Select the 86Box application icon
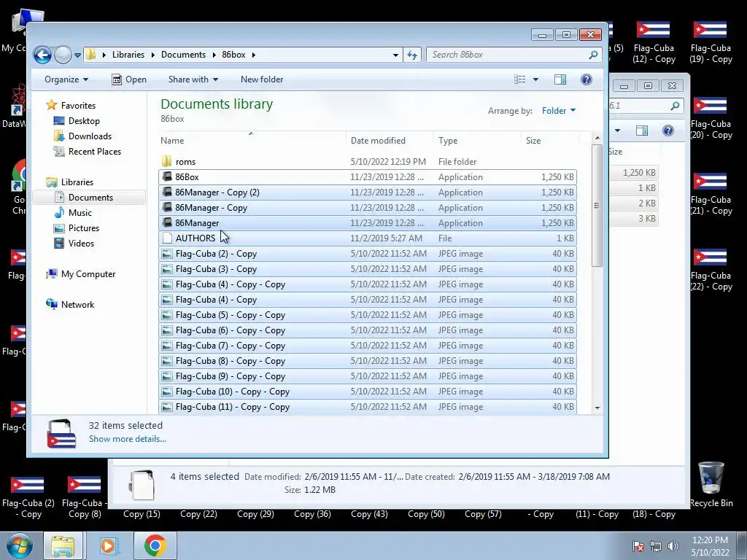Screen dimensions: 747x560 [x=167, y=176]
